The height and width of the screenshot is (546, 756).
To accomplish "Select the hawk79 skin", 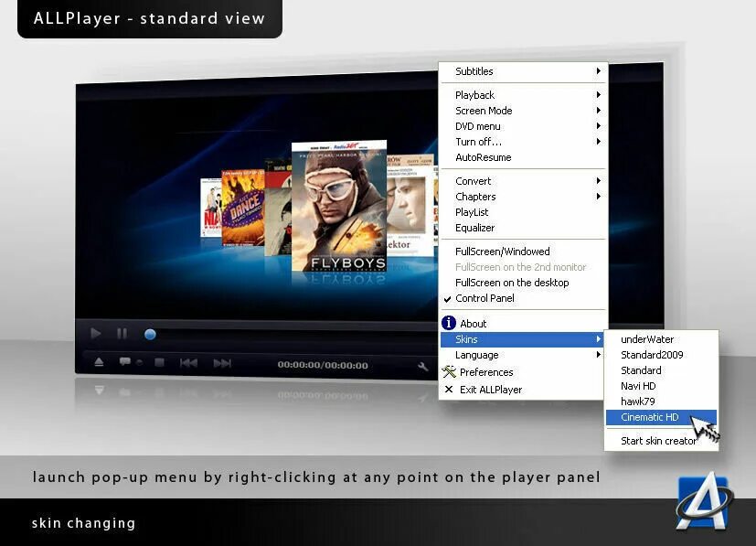I will point(661,401).
